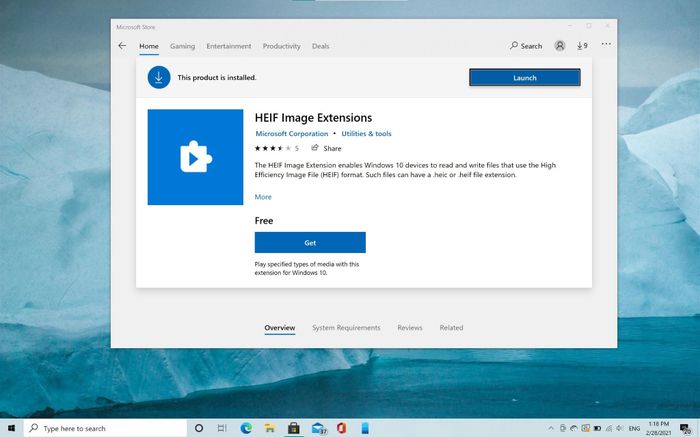Show the System Requirements section
The height and width of the screenshot is (437, 700).
click(346, 328)
